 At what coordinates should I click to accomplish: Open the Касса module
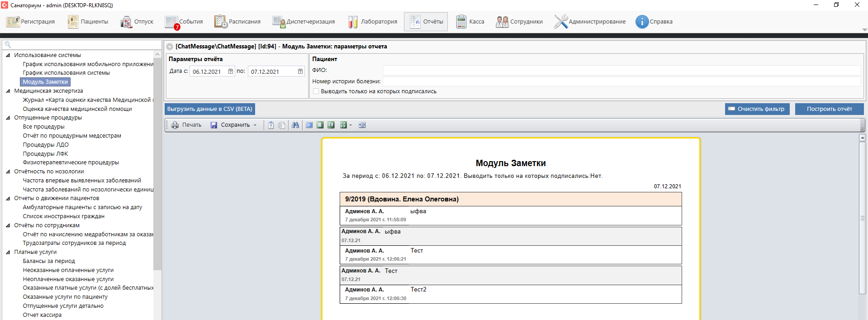coord(470,22)
